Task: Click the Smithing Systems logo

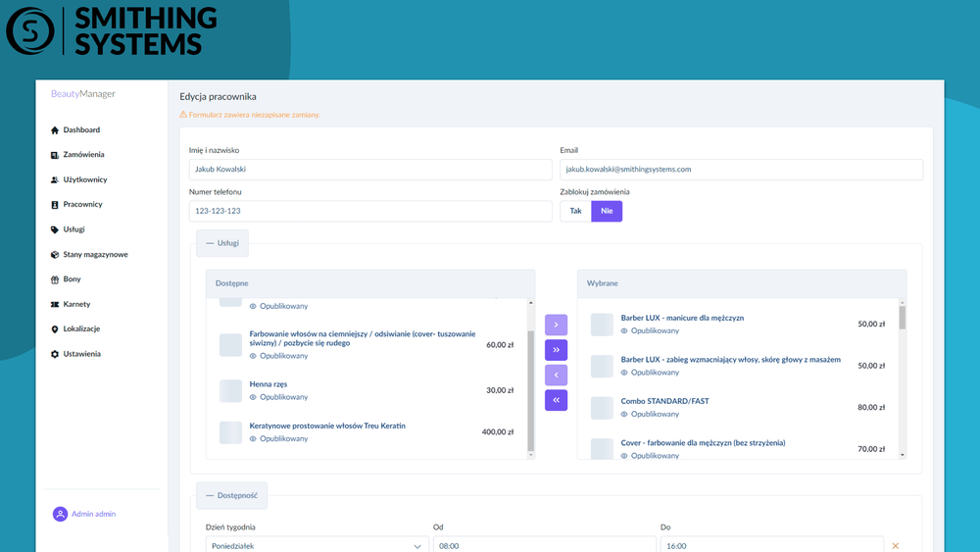Action: pyautogui.click(x=112, y=30)
